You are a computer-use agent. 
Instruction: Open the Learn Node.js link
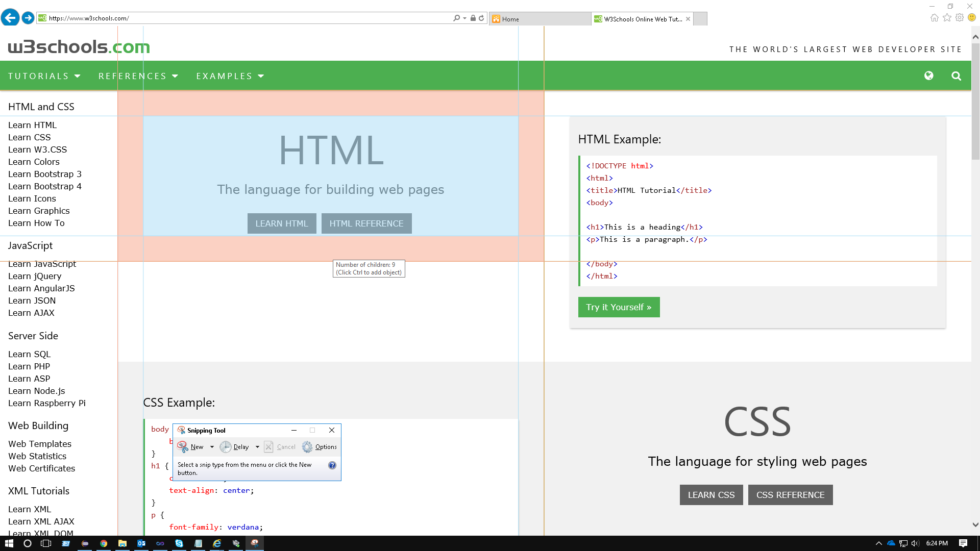[37, 391]
